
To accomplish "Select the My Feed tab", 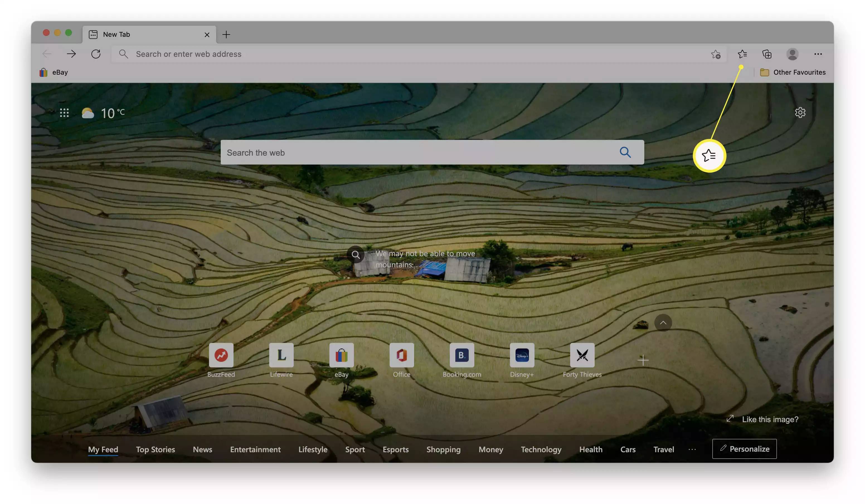I will (103, 449).
